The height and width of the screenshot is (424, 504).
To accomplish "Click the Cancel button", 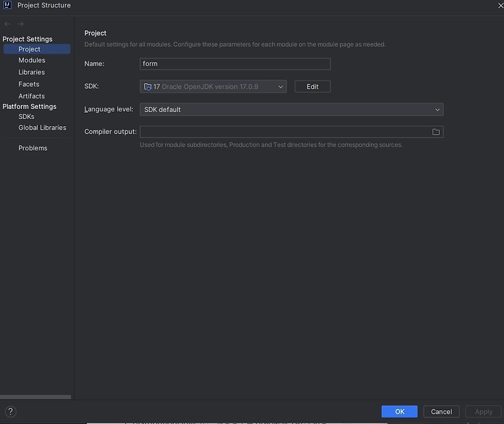I will click(x=442, y=411).
